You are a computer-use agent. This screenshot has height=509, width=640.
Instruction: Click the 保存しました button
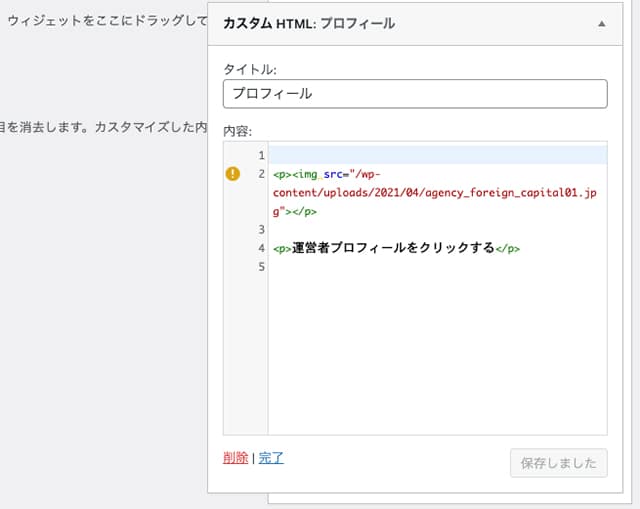pyautogui.click(x=558, y=463)
